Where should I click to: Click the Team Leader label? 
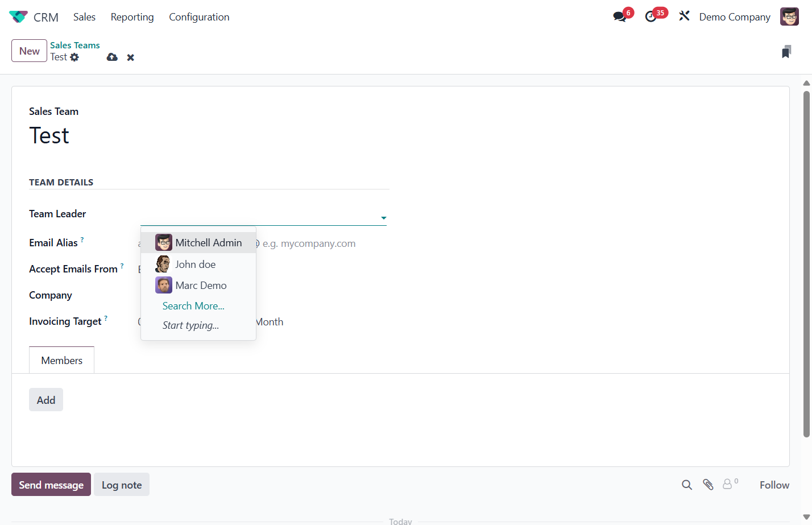pyautogui.click(x=57, y=214)
